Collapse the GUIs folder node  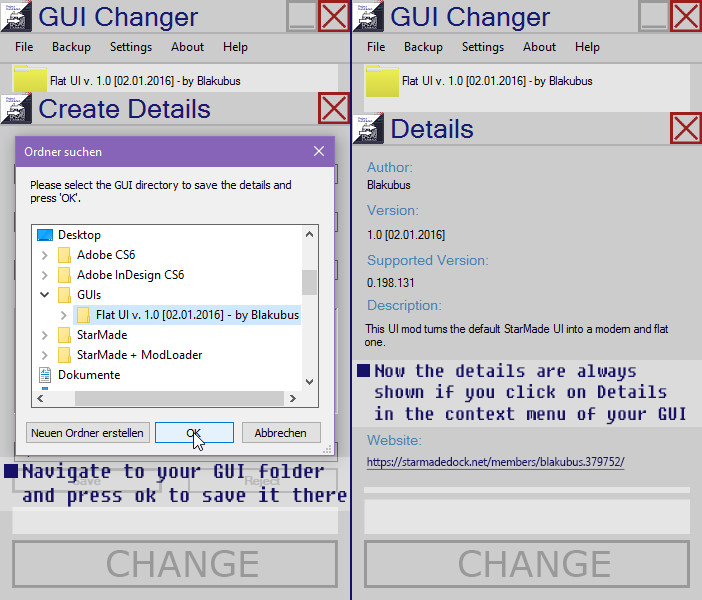click(x=44, y=295)
